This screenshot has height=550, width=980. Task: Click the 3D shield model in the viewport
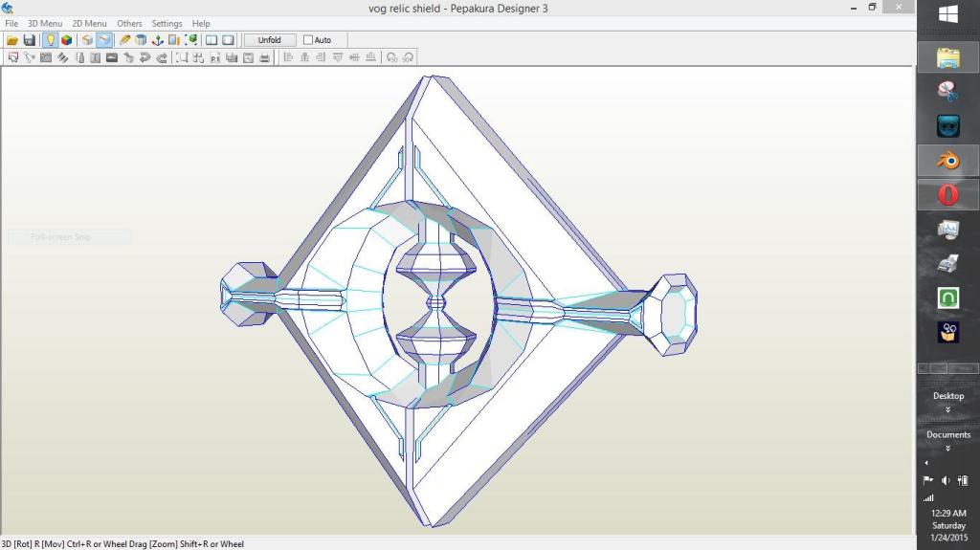tap(458, 302)
